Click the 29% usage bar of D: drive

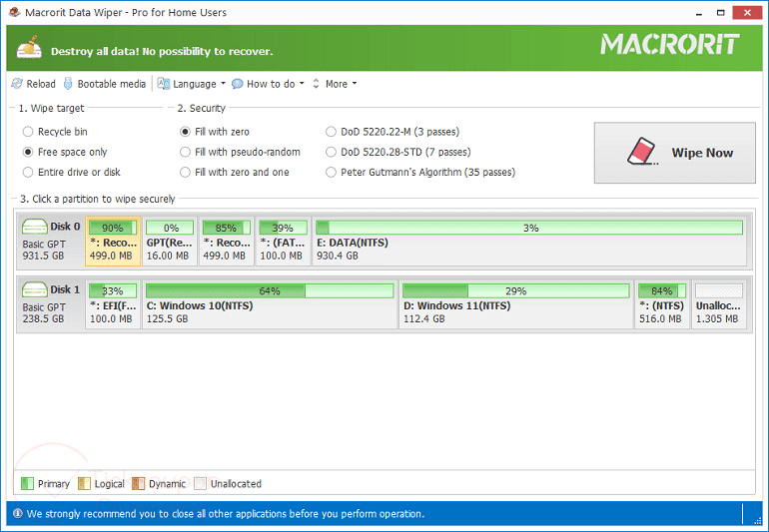point(516,290)
